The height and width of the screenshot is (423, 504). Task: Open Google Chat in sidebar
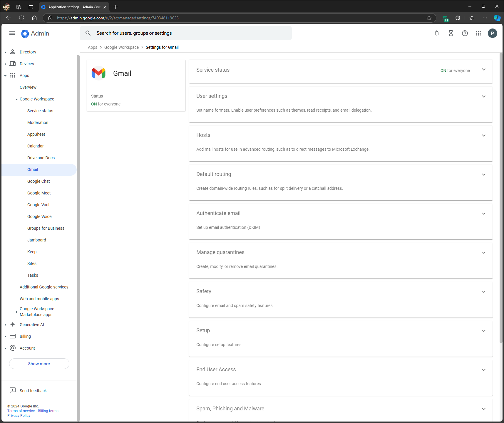click(x=38, y=181)
